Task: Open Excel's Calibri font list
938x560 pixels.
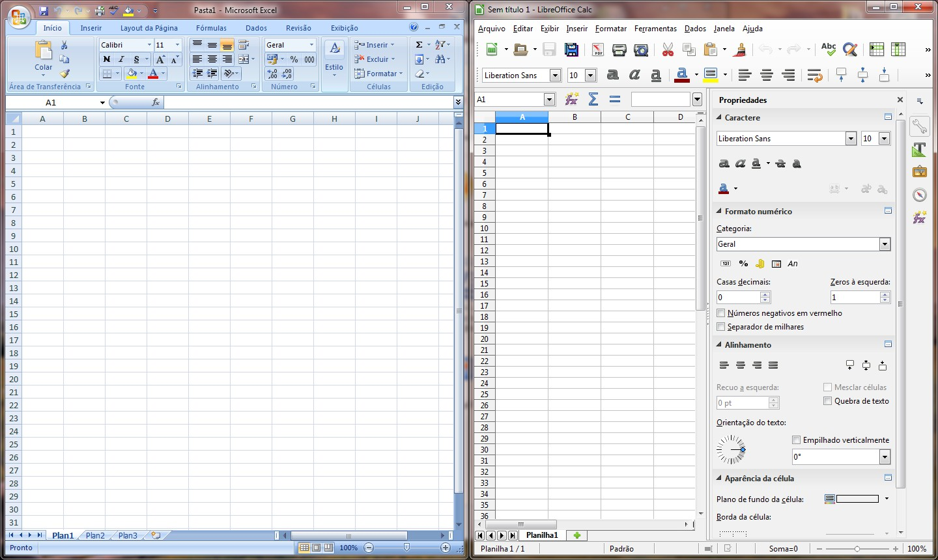Action: point(150,44)
